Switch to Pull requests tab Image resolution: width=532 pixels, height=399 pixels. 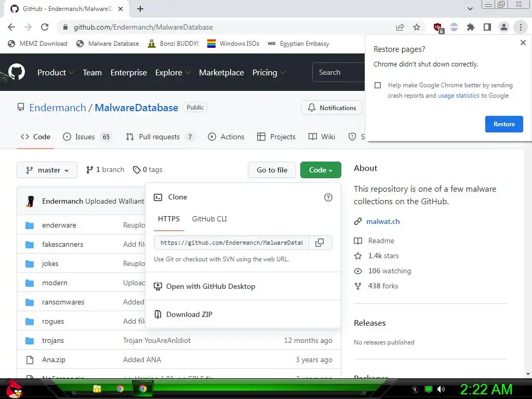point(160,137)
